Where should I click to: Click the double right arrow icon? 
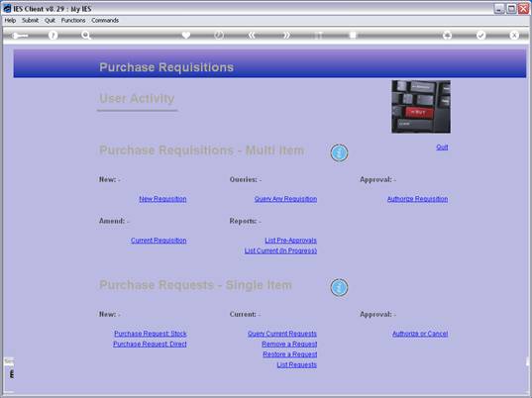click(x=287, y=35)
